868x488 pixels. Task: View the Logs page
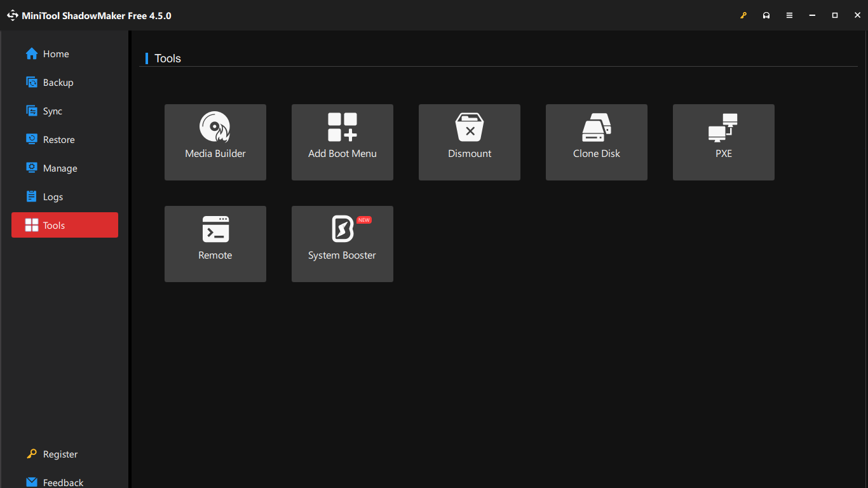click(53, 197)
